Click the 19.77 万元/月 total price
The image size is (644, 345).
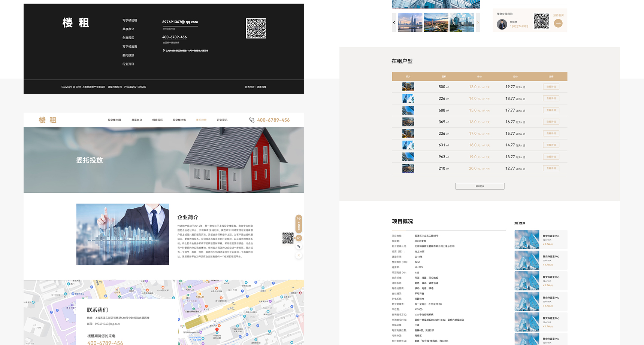[x=515, y=87]
